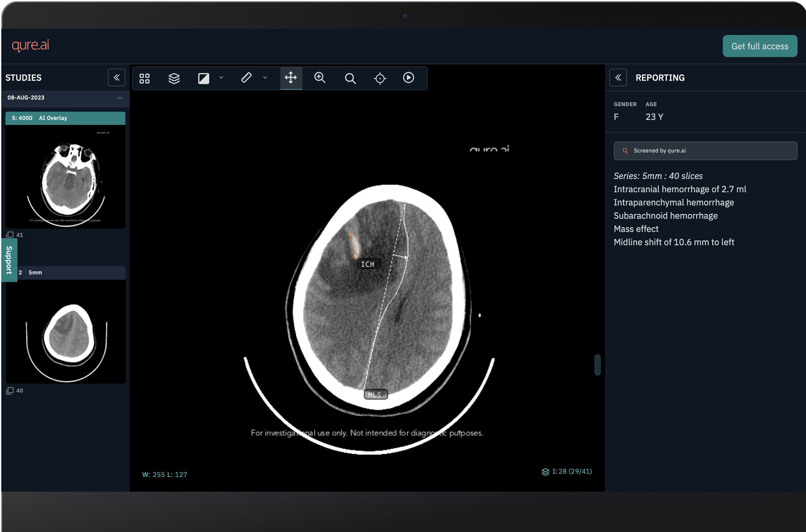Select the 5mm series thumbnail
806x532 pixels.
click(65, 332)
